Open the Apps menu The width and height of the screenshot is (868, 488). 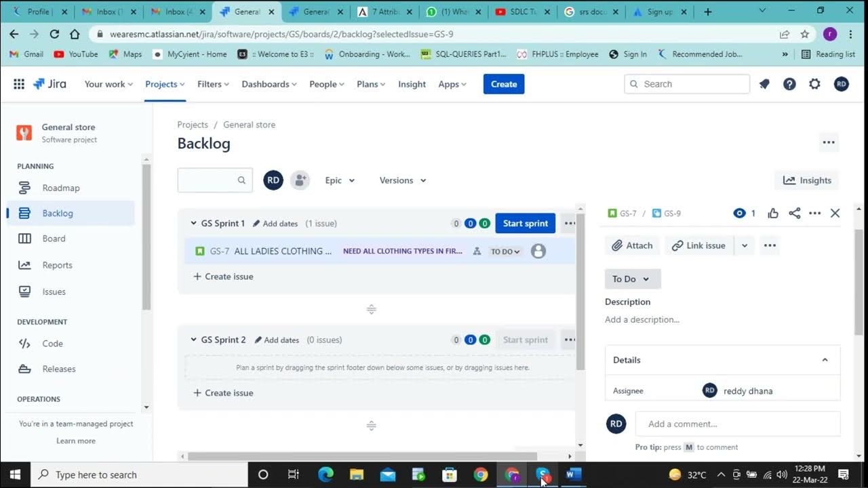(x=452, y=84)
